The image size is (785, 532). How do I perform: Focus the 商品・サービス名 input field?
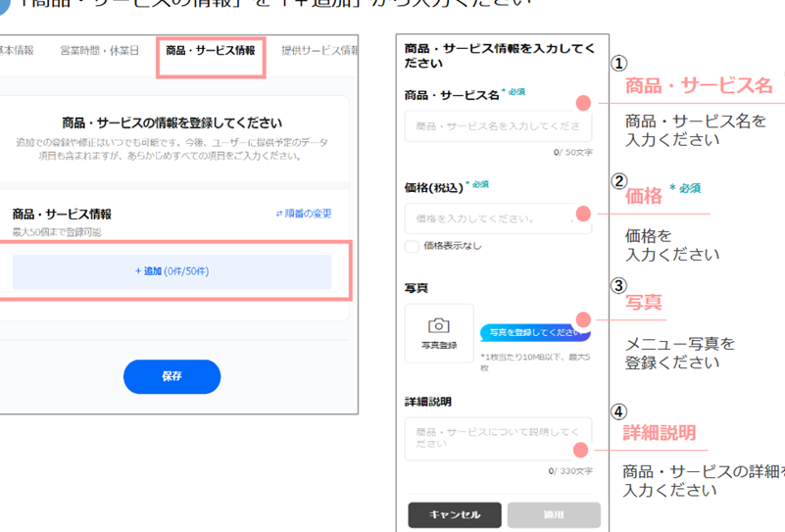tap(498, 126)
